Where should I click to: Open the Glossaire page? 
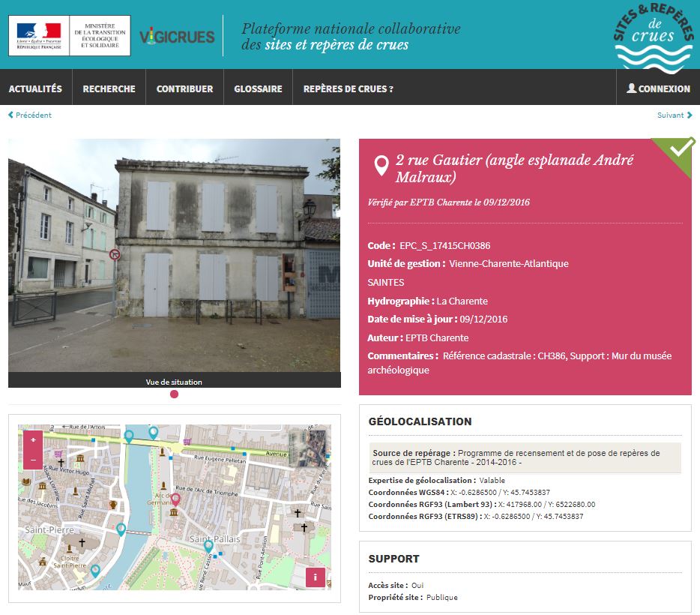coord(258,88)
